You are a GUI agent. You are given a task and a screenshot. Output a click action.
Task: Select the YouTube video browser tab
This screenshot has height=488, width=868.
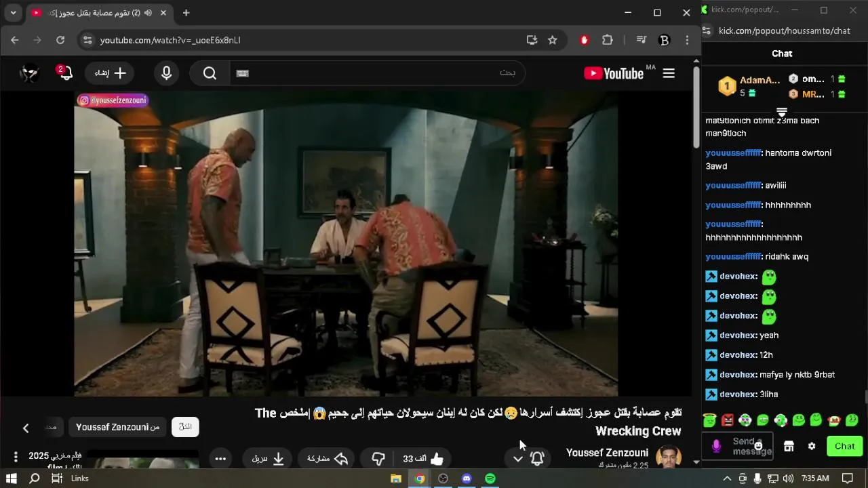[x=98, y=13]
